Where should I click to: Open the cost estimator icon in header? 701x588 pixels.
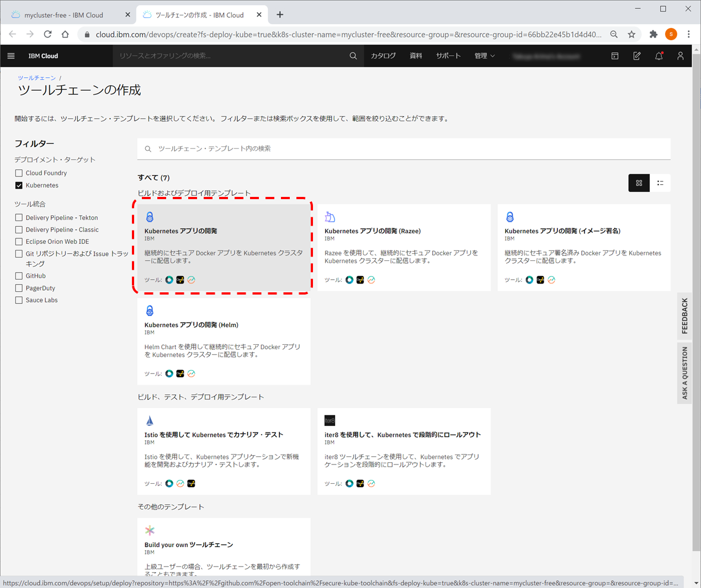(x=615, y=56)
